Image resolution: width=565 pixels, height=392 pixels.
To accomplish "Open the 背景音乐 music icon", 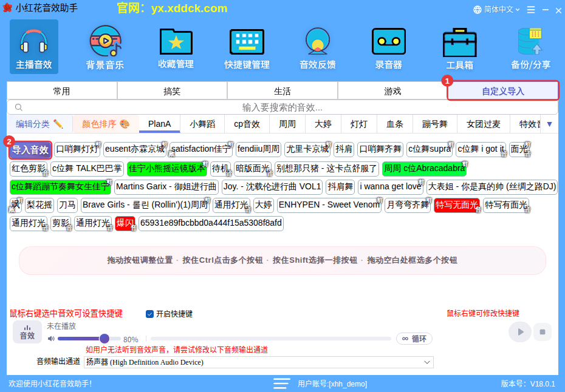I will (x=105, y=47).
